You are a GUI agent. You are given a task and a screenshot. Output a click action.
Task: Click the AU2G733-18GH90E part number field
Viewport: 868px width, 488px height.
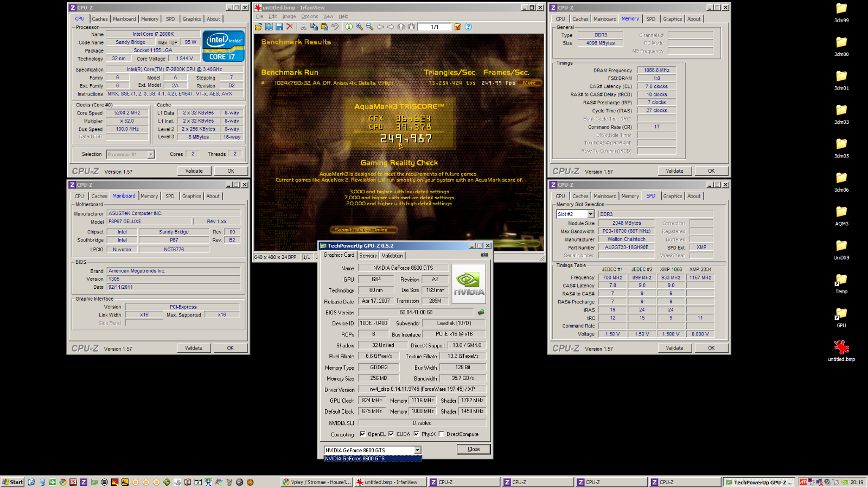click(x=627, y=248)
